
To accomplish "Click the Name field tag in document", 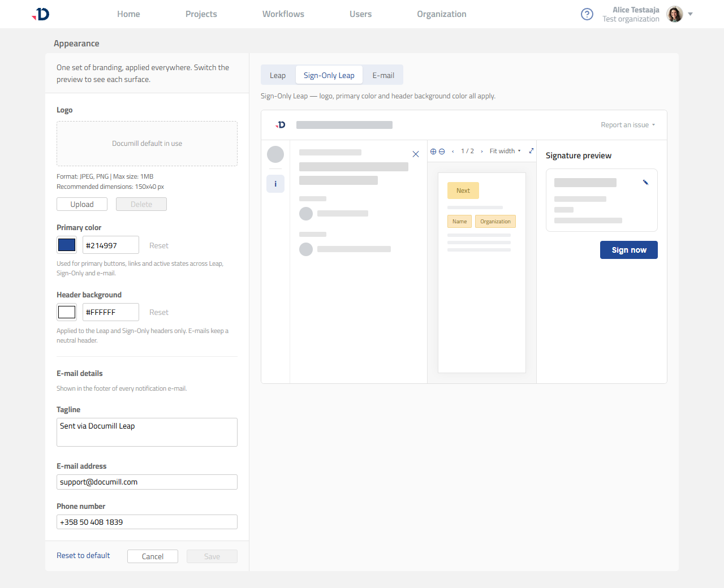I will [459, 222].
